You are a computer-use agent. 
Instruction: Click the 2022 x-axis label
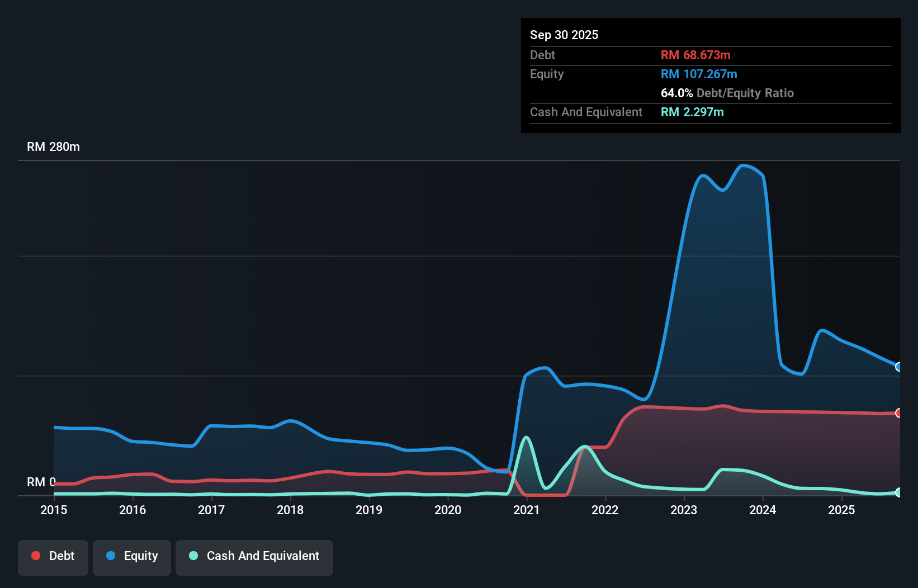coord(605,510)
